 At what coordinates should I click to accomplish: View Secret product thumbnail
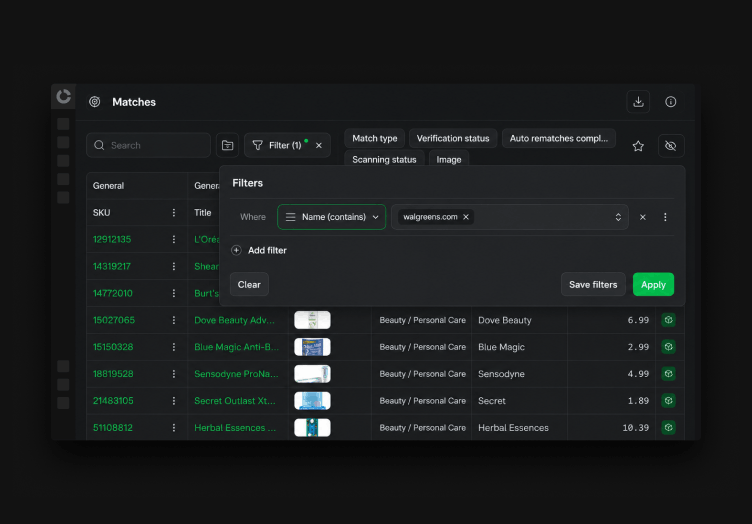[312, 400]
